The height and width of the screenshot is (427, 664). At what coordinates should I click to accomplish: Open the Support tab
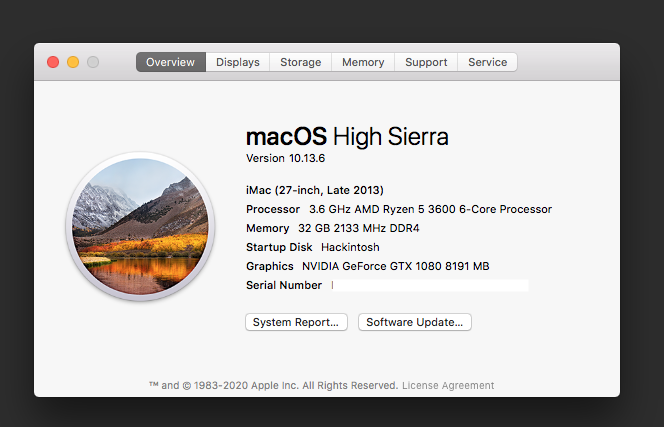(x=426, y=62)
